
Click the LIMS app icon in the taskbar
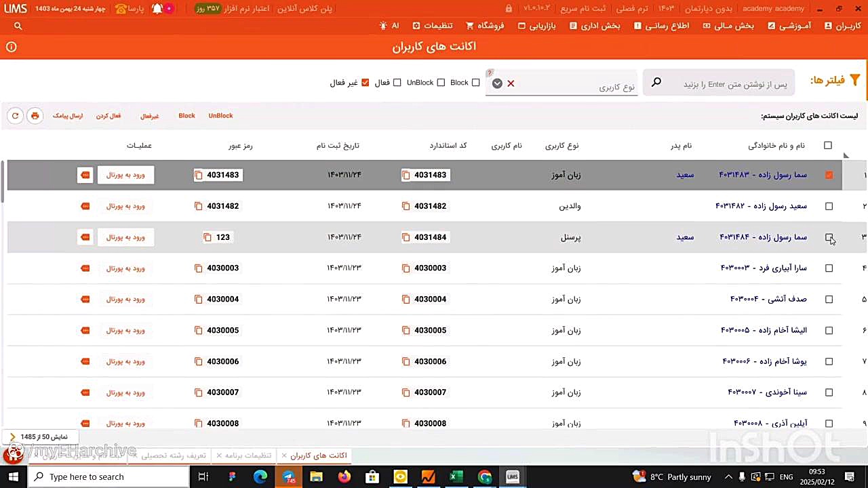pos(512,477)
